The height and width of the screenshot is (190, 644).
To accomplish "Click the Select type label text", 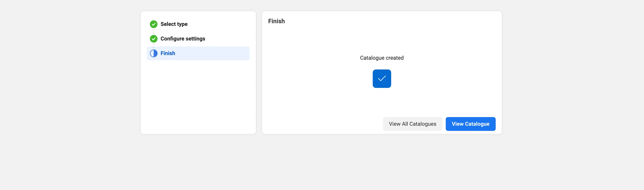I will click(174, 24).
